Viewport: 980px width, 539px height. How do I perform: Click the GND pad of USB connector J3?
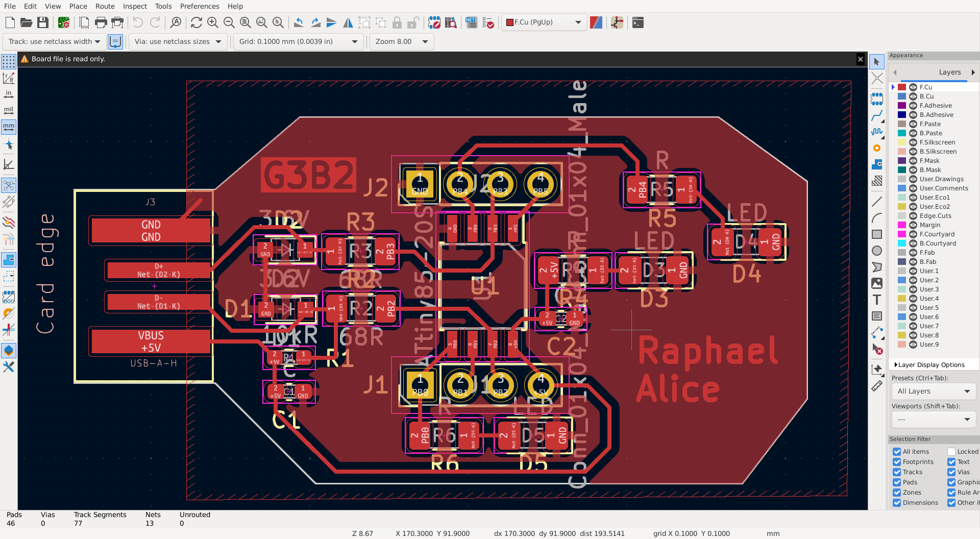coord(151,231)
